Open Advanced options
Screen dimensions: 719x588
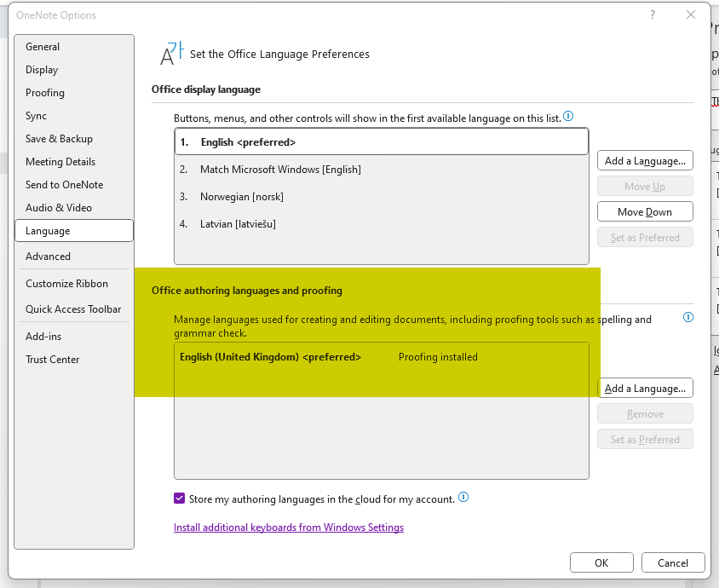click(x=74, y=256)
